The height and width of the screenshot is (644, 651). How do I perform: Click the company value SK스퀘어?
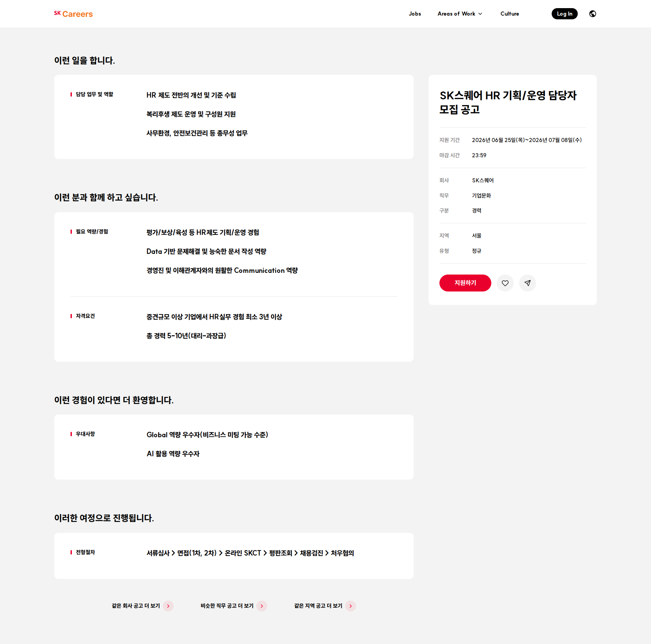[483, 180]
